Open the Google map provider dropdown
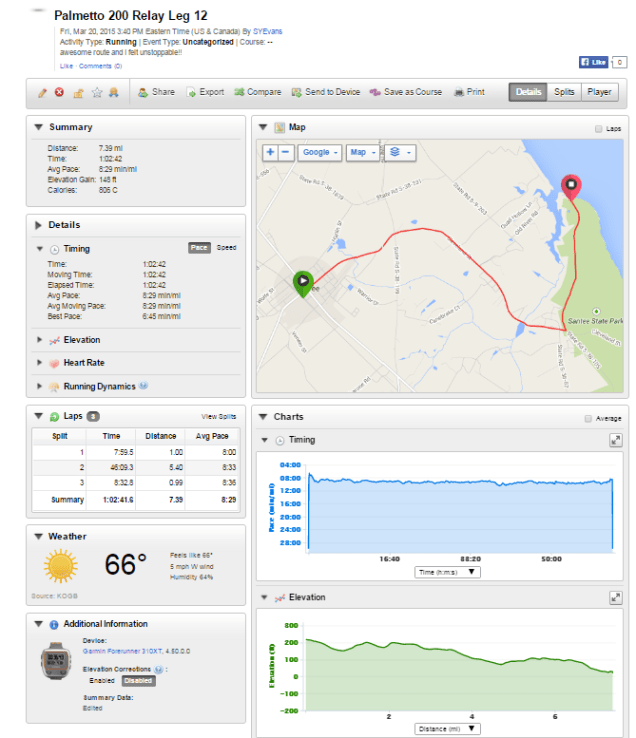Viewport: 636px width, 738px height. [x=318, y=153]
